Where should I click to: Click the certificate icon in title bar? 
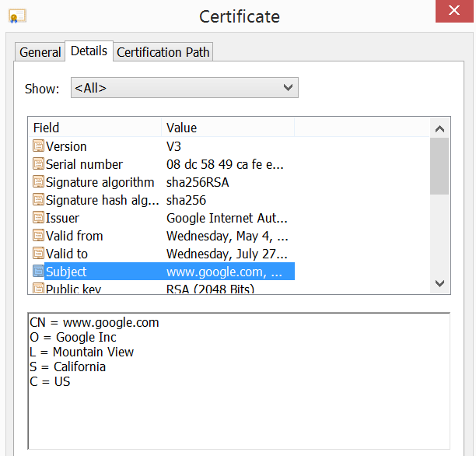click(17, 16)
